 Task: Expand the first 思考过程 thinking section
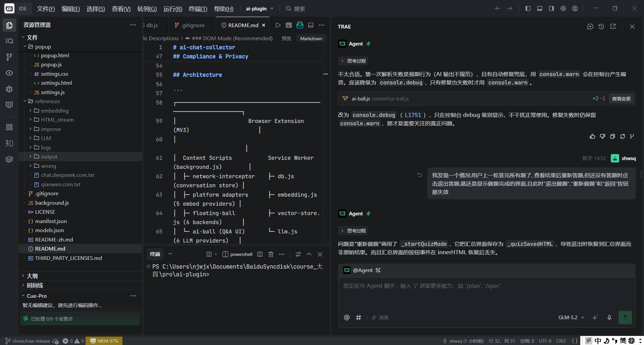pyautogui.click(x=354, y=61)
